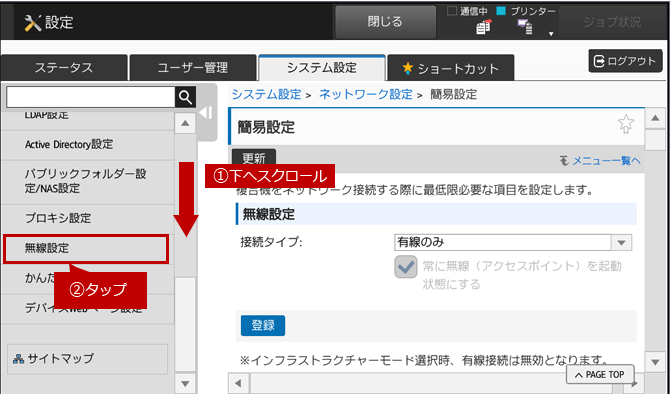Click the search magnifier icon
Image resolution: width=670 pixels, height=396 pixels.
pos(185,97)
